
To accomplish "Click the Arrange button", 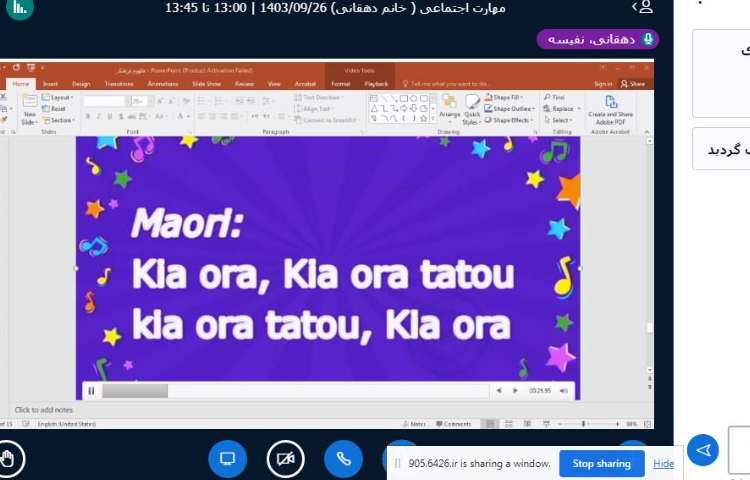I will point(449,107).
